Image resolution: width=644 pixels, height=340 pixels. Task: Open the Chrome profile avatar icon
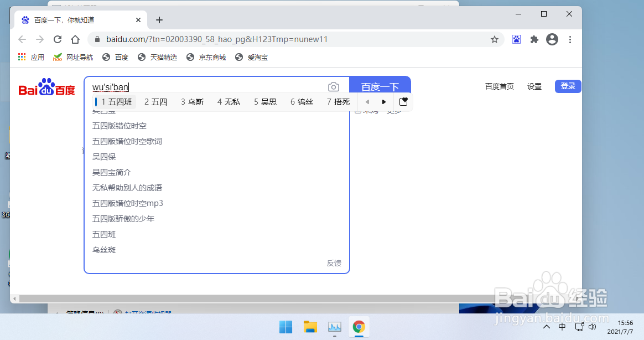click(552, 39)
